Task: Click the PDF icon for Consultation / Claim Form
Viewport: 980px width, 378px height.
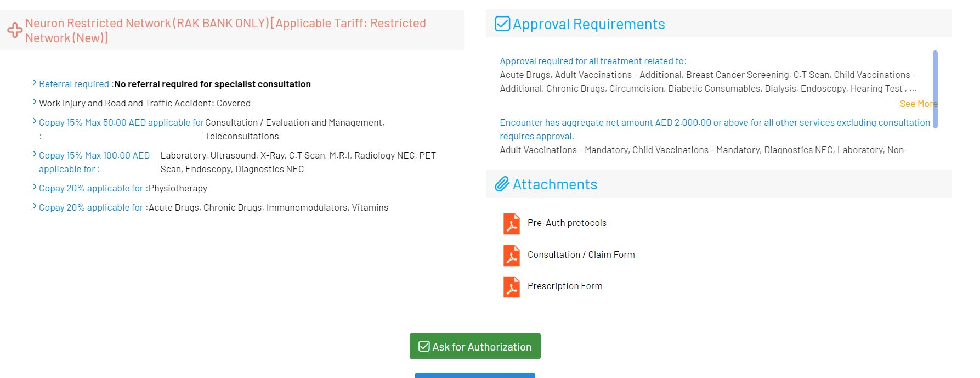Action: click(511, 255)
